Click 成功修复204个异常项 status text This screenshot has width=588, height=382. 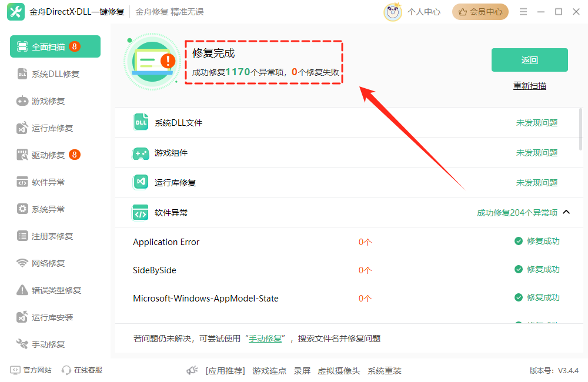(x=517, y=213)
